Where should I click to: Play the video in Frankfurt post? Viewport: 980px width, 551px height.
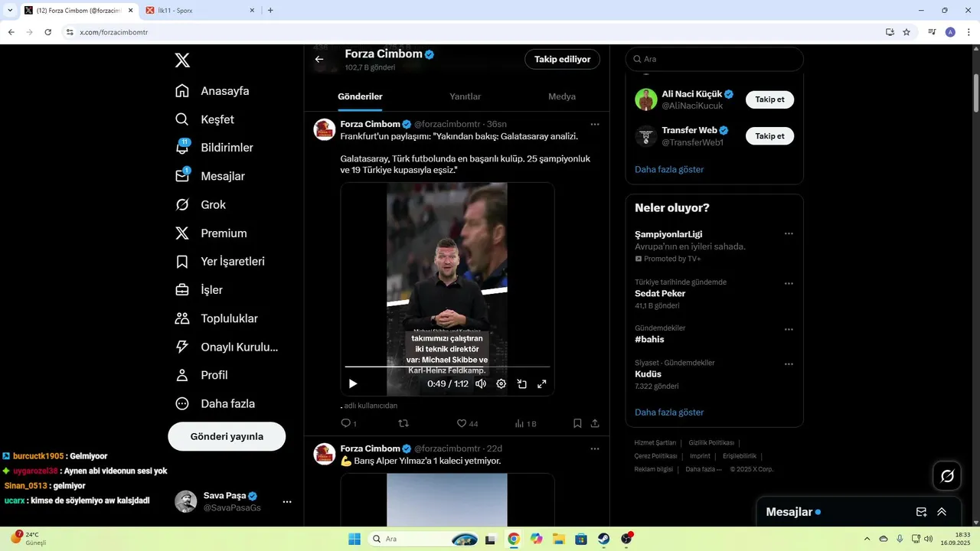(x=353, y=384)
